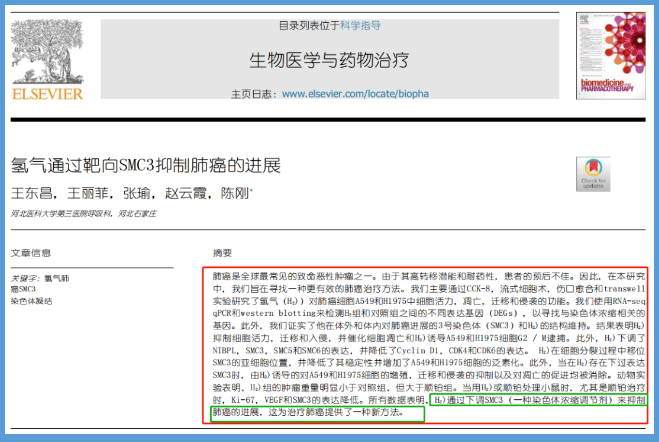Click the 文章信息 section heading
This screenshot has width=659, height=442.
coord(31,252)
